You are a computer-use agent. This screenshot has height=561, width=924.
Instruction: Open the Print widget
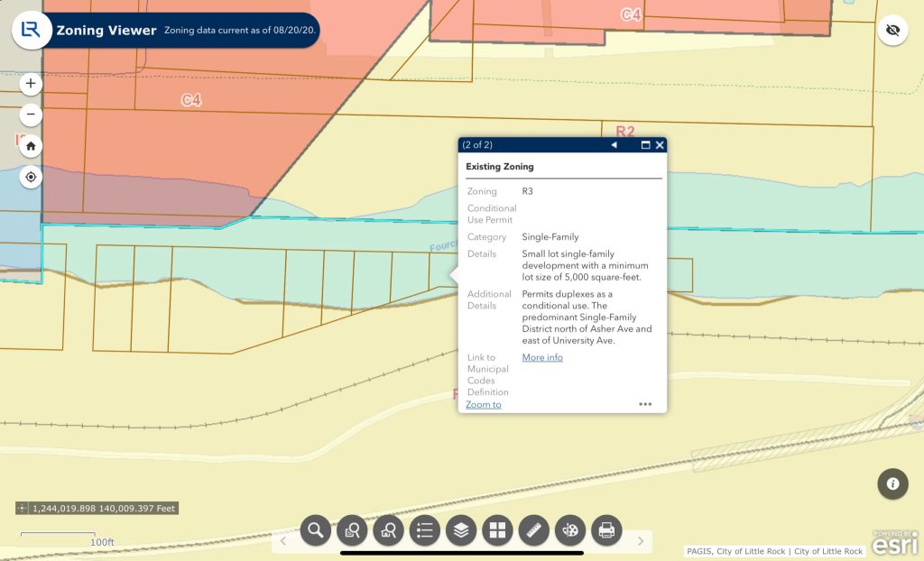(606, 530)
